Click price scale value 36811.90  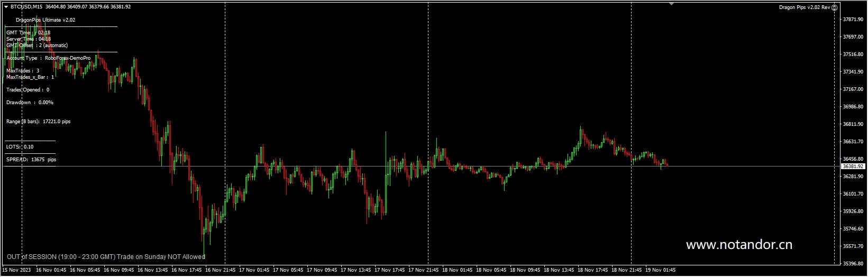pos(854,124)
